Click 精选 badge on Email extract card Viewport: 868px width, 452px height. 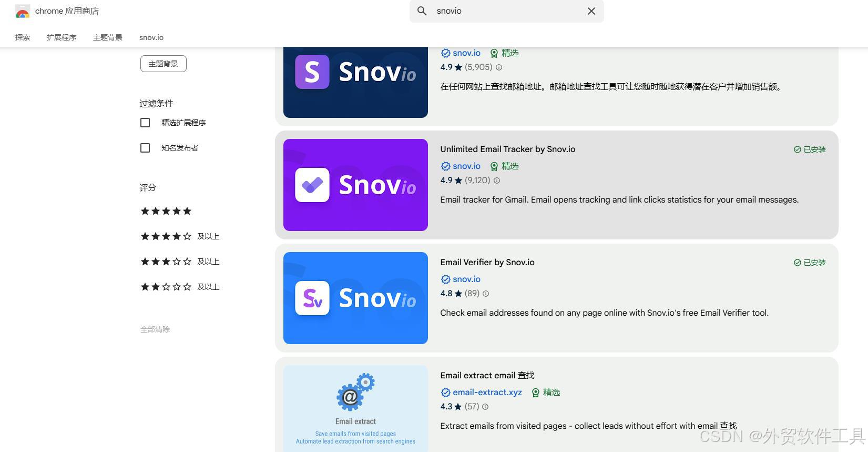(x=546, y=393)
